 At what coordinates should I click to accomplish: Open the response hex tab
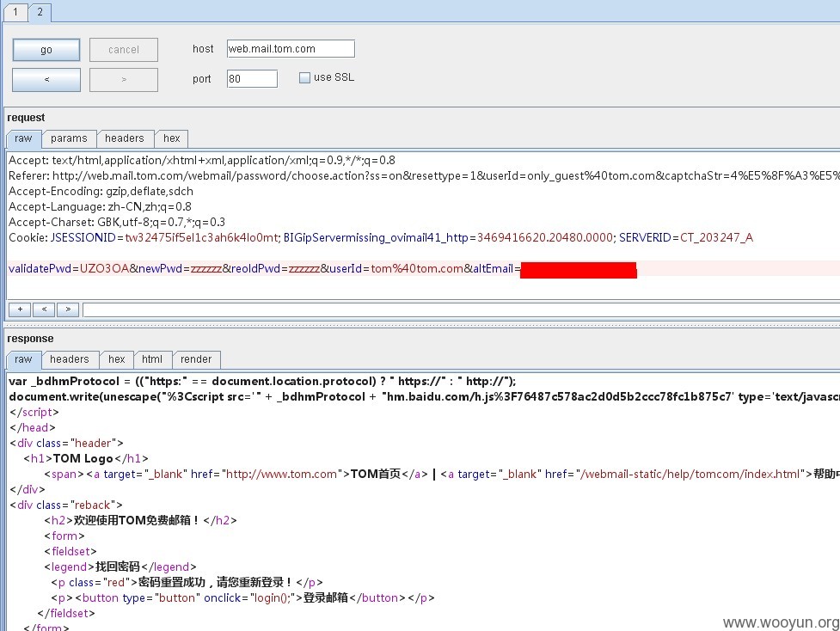tap(116, 359)
